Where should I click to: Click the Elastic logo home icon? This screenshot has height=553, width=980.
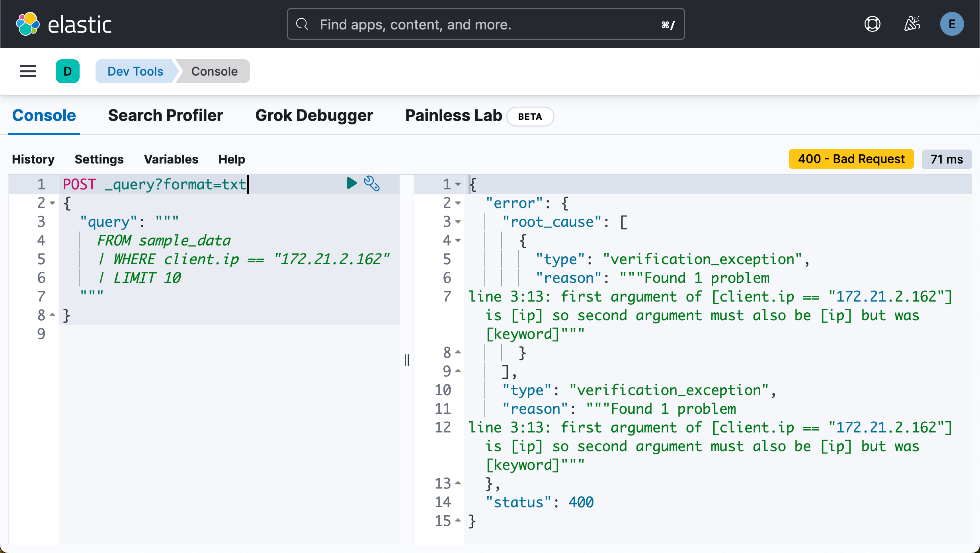click(x=28, y=24)
